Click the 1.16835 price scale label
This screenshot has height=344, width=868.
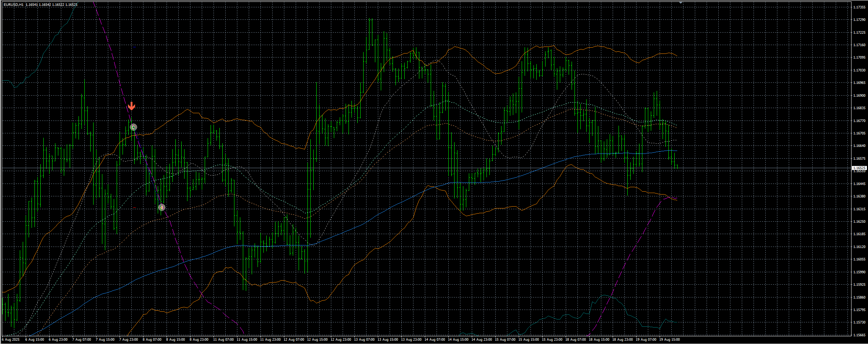click(x=859, y=108)
